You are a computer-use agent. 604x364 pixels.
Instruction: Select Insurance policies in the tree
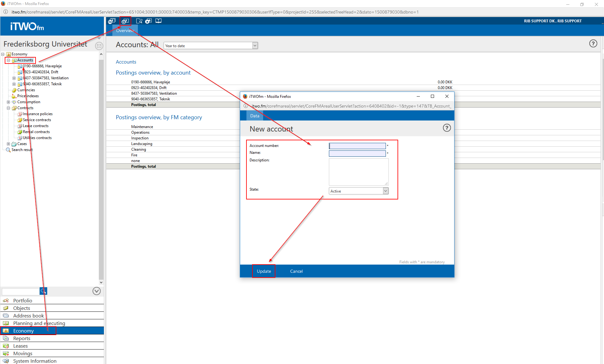pos(37,114)
